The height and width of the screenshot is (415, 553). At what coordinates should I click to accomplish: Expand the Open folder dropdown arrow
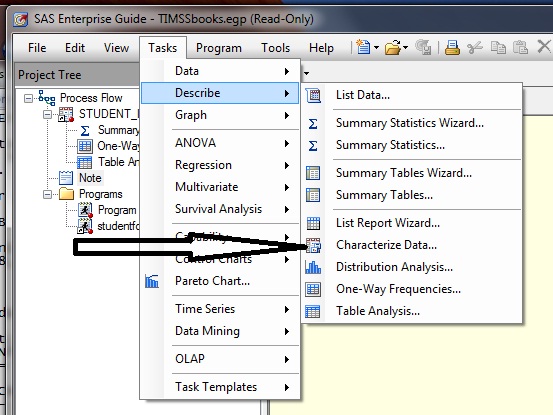[x=406, y=47]
